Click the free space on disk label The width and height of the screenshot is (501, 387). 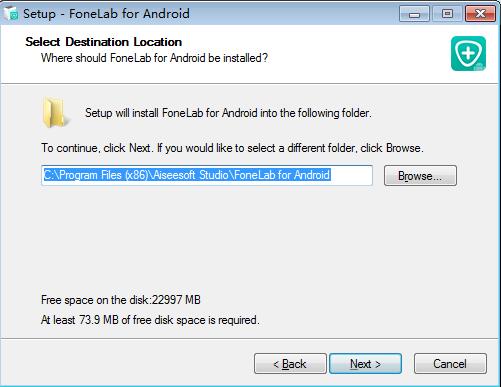click(x=121, y=300)
